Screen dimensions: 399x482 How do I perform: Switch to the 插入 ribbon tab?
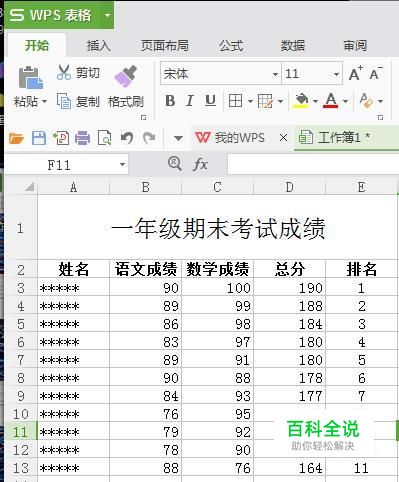point(99,45)
